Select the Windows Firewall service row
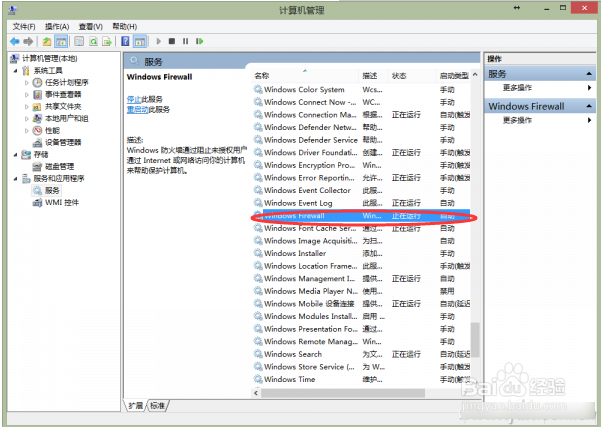 point(361,216)
